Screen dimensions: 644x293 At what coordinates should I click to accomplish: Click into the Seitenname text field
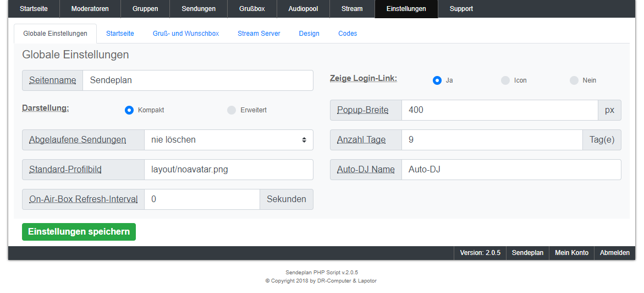click(197, 80)
